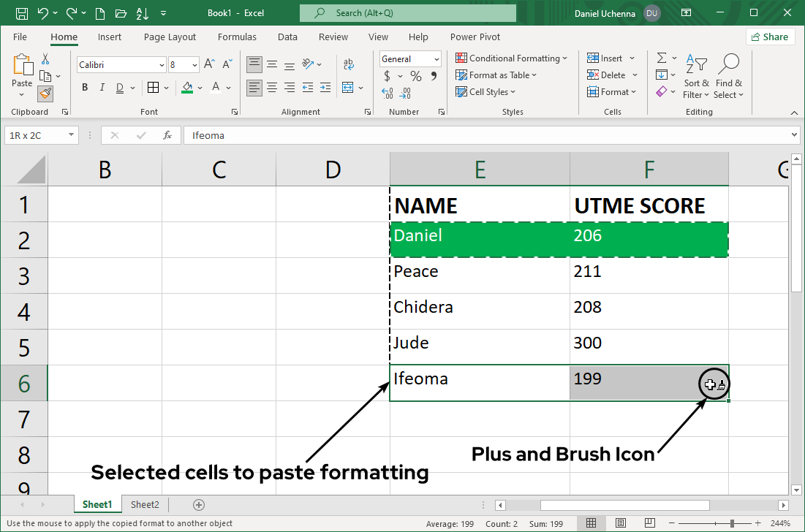
Task: Toggle underline formatting
Action: coord(118,87)
